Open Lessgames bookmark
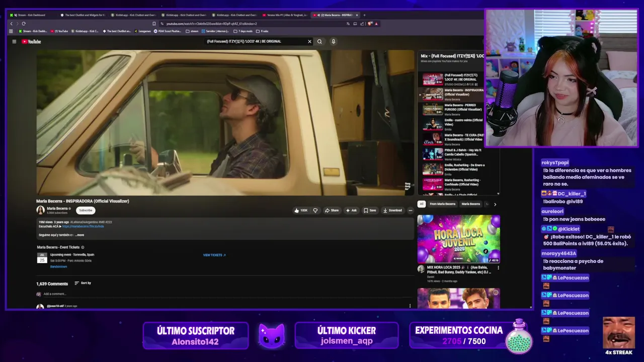Screen dimensions: 644x362 click(x=143, y=31)
